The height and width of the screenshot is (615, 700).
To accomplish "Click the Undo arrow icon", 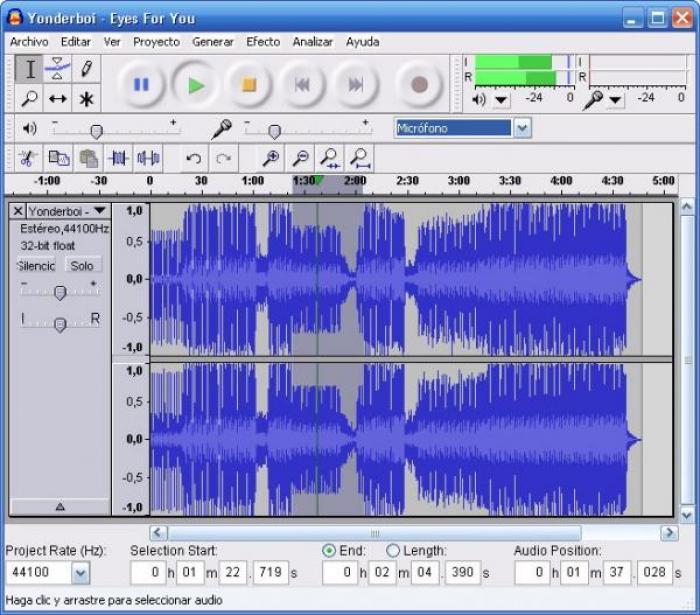I will (x=194, y=158).
